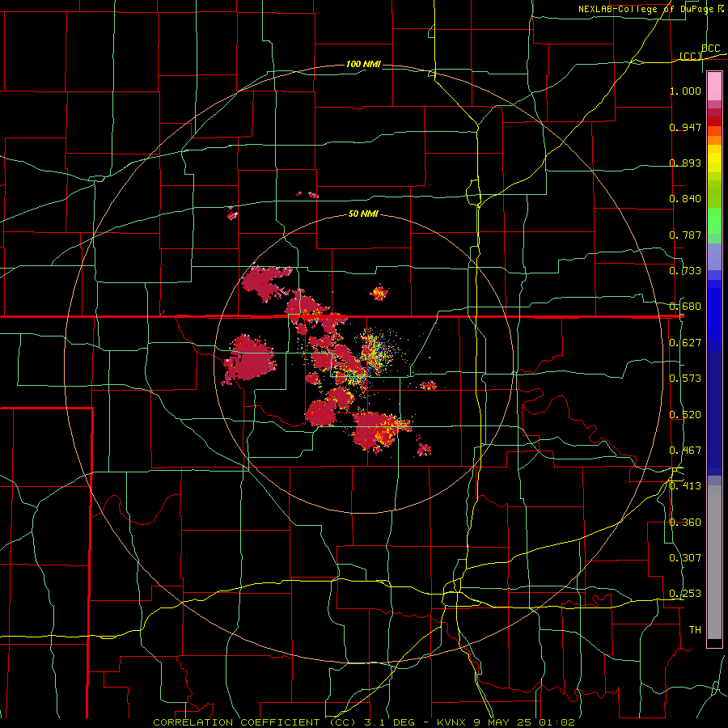Select the 0.840 scale value
Screen dimensions: 728x728
(x=685, y=199)
